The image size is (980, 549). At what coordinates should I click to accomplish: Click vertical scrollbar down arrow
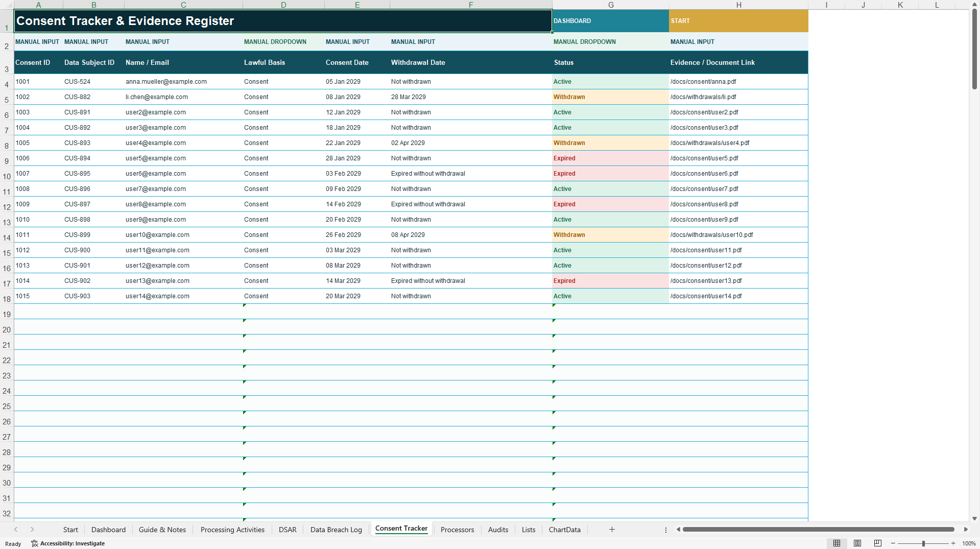[974, 518]
